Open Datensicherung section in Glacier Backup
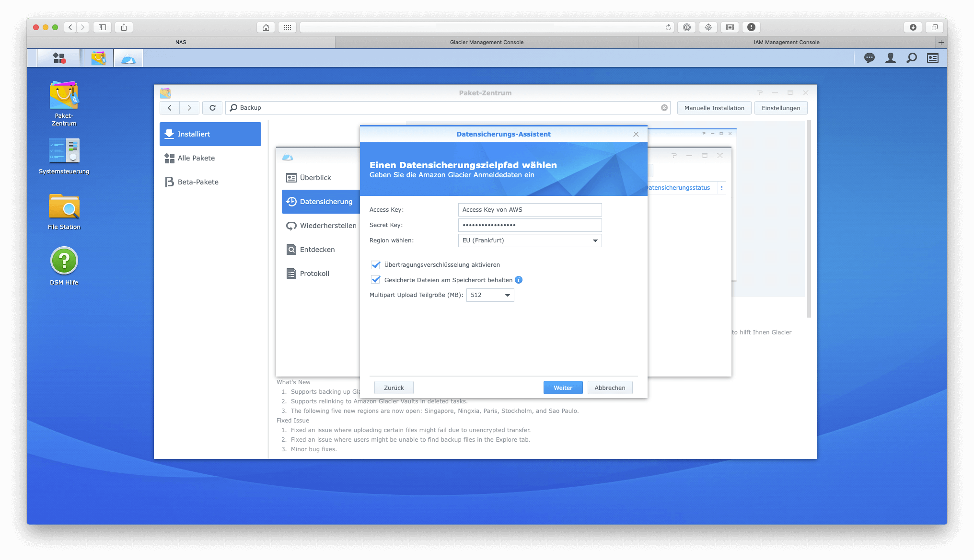This screenshot has width=974, height=560. click(321, 202)
